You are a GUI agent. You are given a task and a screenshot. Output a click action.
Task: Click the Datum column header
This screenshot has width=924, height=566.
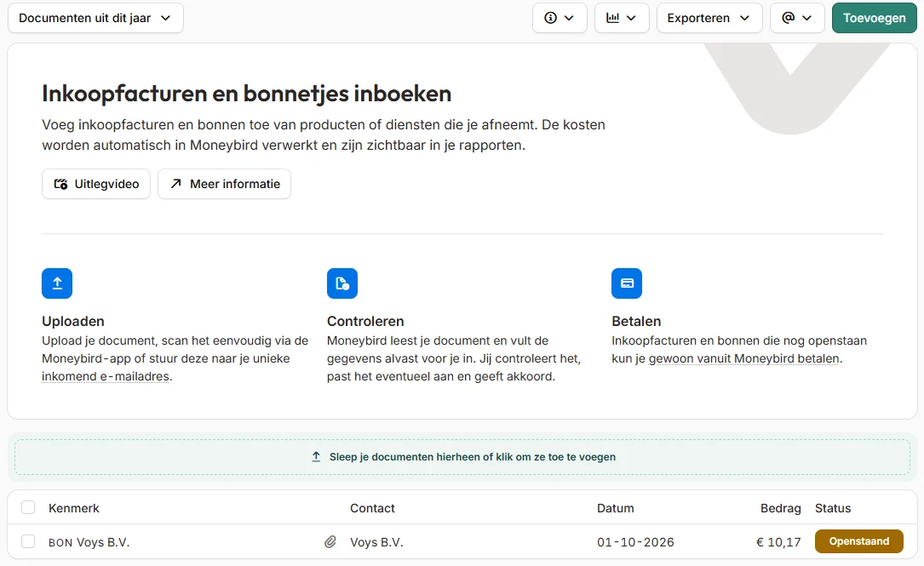pyautogui.click(x=615, y=508)
